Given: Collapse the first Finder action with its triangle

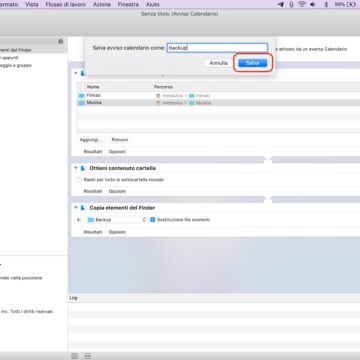Looking at the screenshot, I should click(x=76, y=73).
